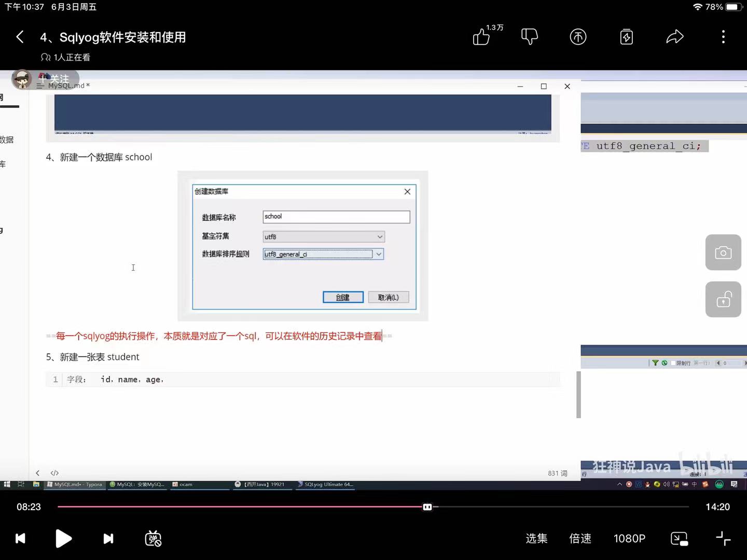Share the video using the arrow icon
The width and height of the screenshot is (747, 560).
point(675,37)
